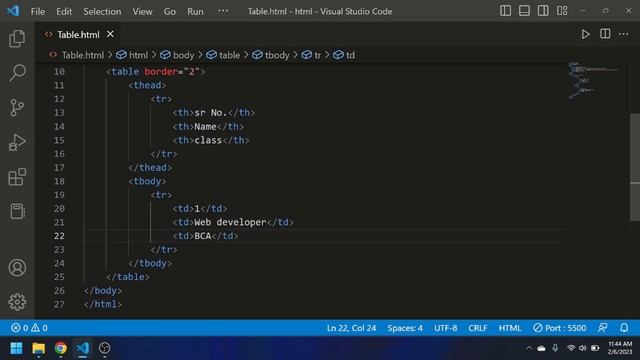Screen dimensions: 640x360
Task: Click the code minimap preview
Action: pos(593,80)
